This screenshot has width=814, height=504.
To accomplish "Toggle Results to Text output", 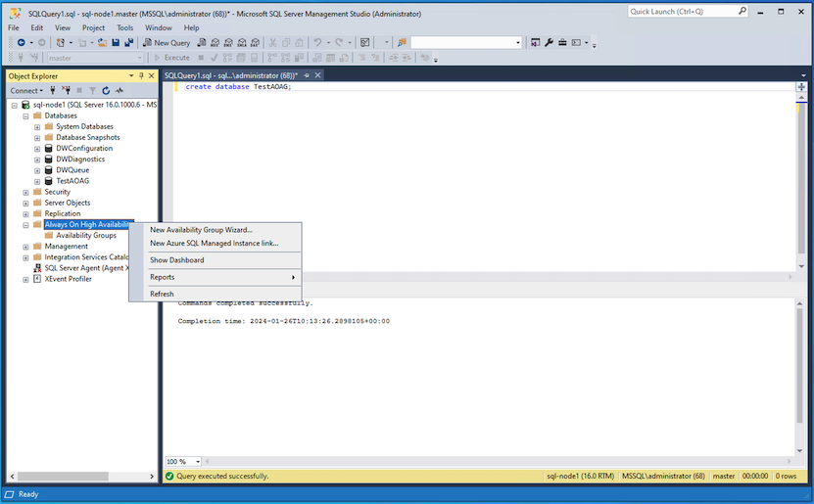I will (316, 58).
